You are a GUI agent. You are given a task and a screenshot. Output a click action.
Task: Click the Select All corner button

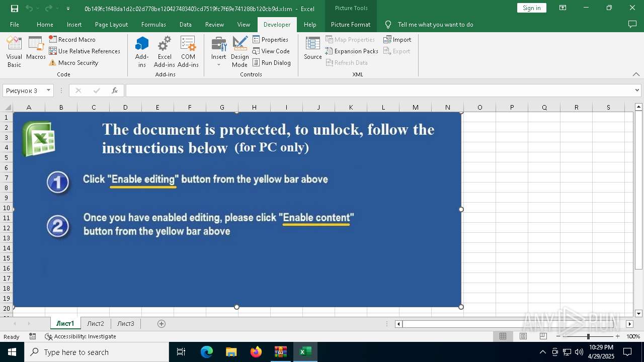[7, 107]
